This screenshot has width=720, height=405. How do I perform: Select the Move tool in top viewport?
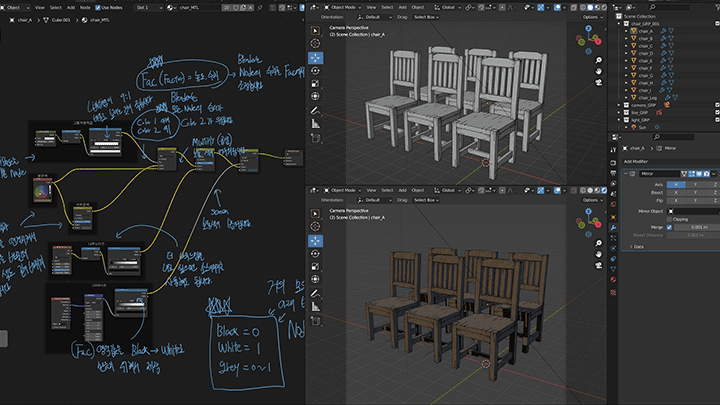tap(315, 58)
